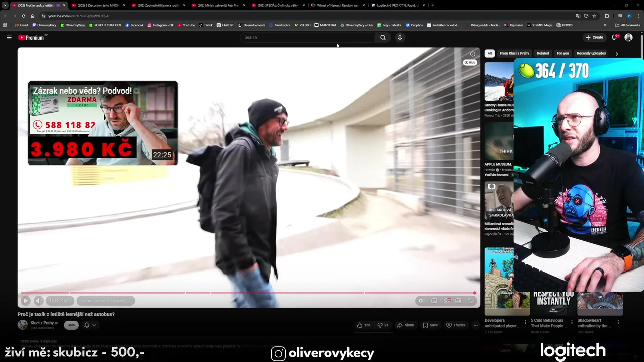
Task: Click inside the YouTube search field
Action: coord(308,37)
